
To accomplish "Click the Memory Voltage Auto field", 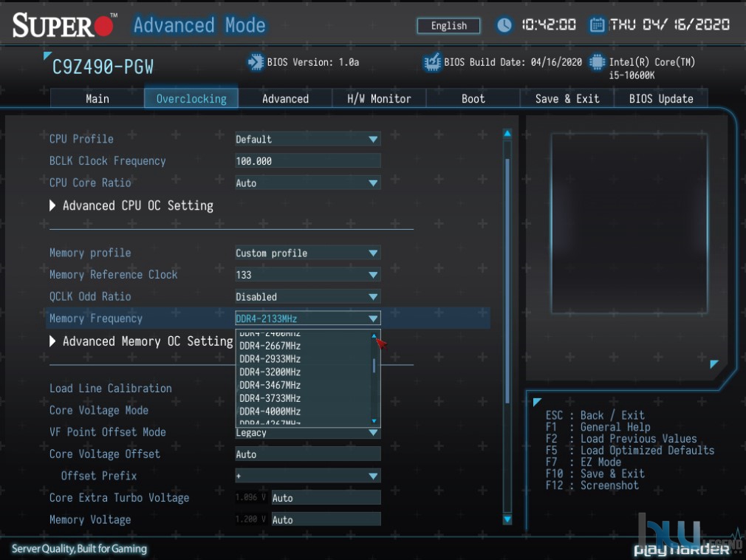I will pos(326,519).
